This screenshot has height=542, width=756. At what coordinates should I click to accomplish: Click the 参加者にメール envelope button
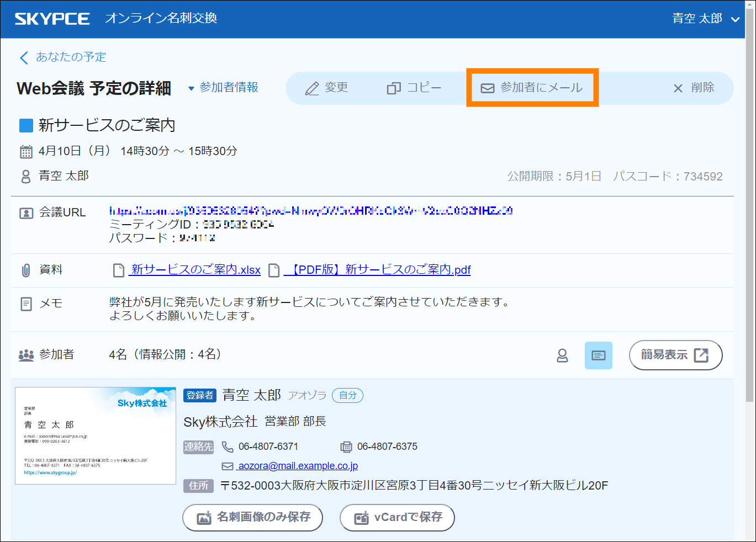pos(532,88)
